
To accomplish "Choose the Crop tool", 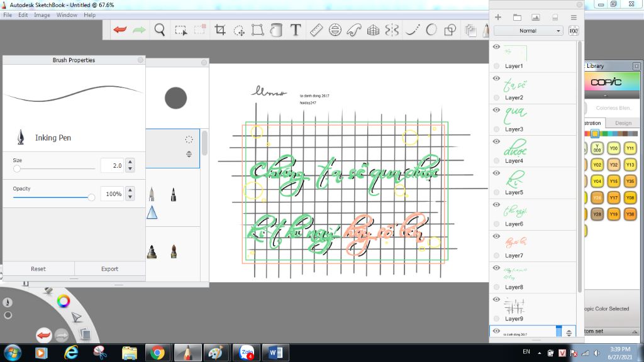I will (220, 30).
